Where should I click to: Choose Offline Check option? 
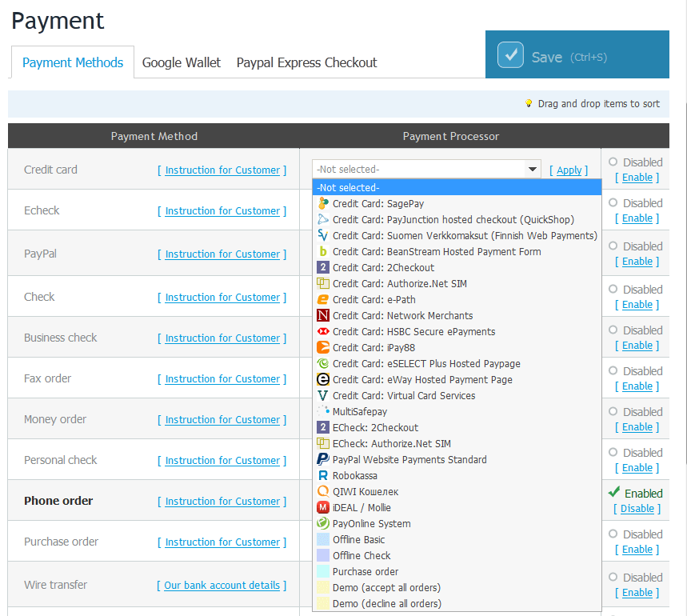(x=457, y=555)
